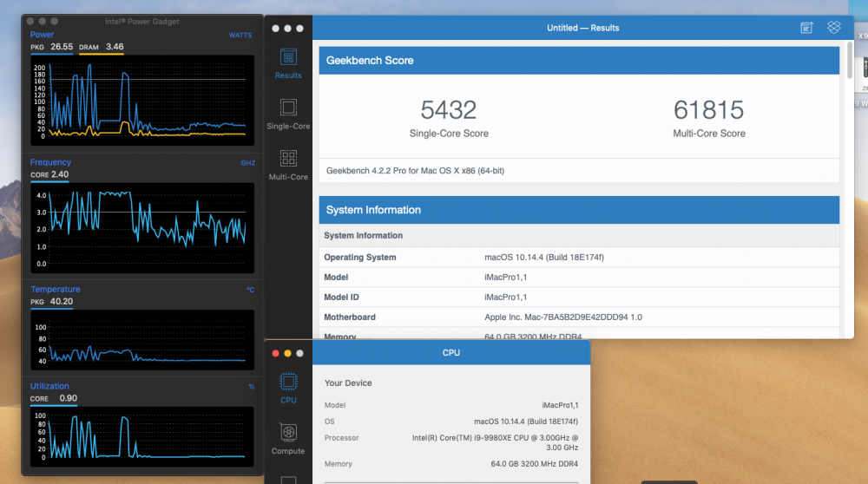The width and height of the screenshot is (868, 484).
Task: Click the single-core score 5432
Action: click(449, 110)
